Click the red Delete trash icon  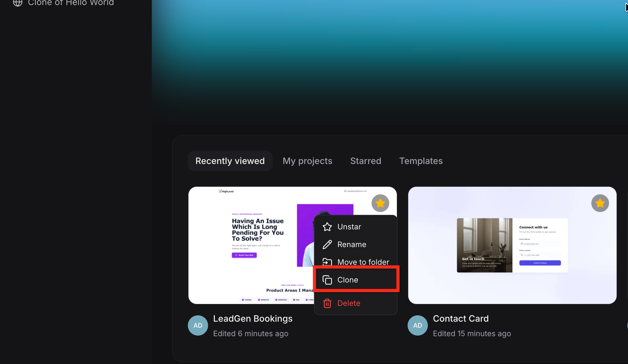coord(327,303)
